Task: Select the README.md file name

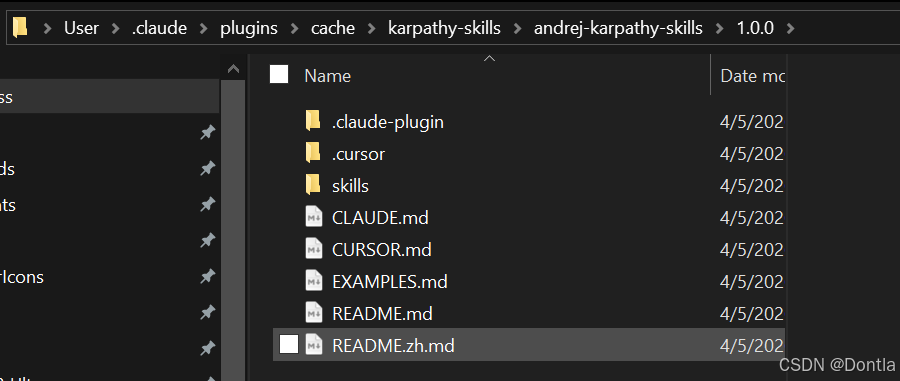Action: click(x=382, y=314)
